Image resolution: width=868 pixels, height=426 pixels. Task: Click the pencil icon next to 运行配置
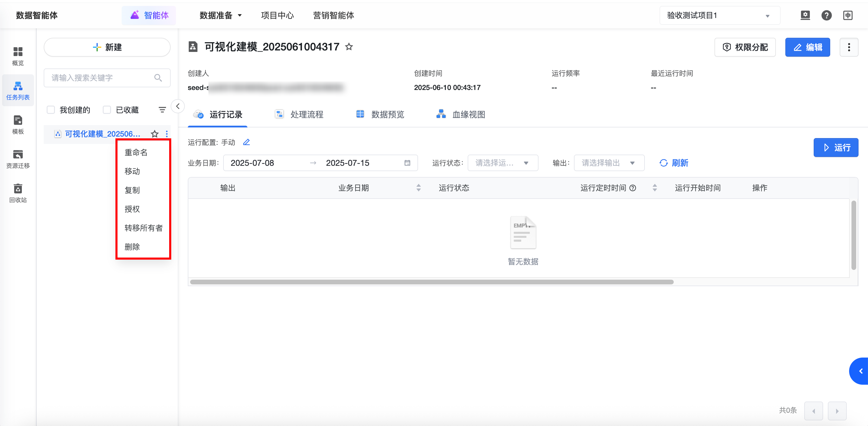pos(246,142)
